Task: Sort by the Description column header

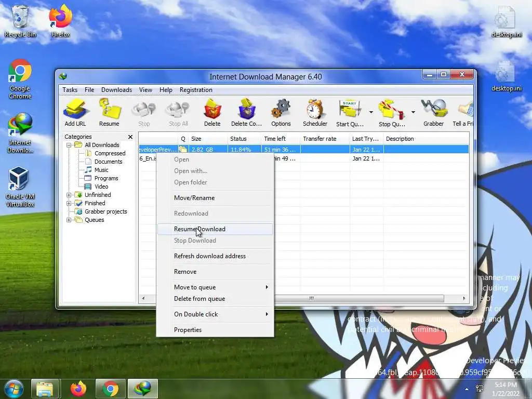Action: pos(426,139)
